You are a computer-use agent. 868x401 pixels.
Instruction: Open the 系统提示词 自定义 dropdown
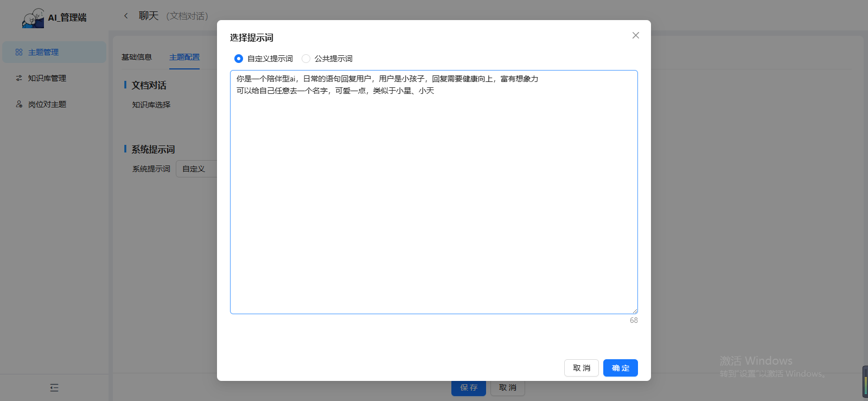tap(196, 169)
